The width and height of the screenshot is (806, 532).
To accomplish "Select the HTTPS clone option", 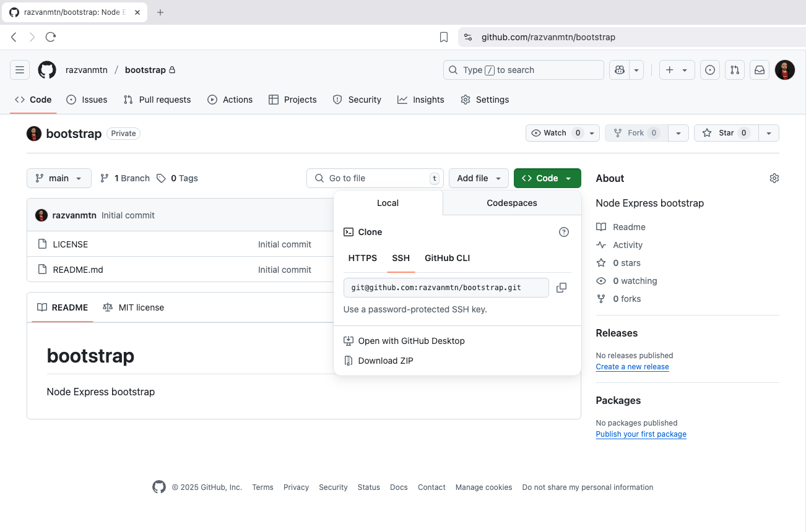I will tap(363, 258).
